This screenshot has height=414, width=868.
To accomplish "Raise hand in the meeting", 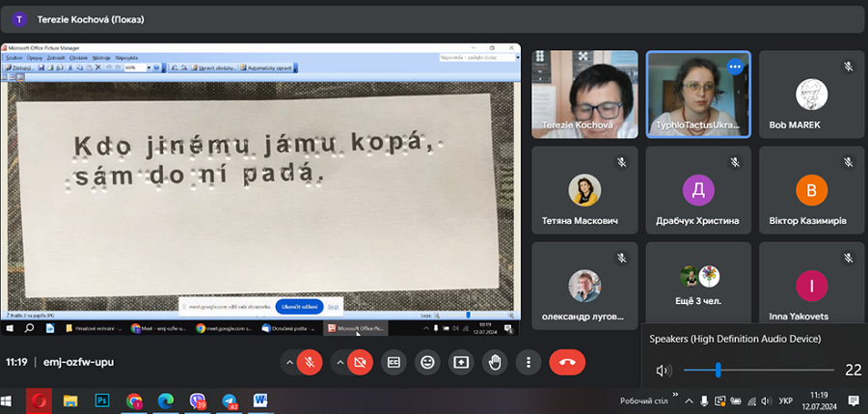I will point(495,362).
